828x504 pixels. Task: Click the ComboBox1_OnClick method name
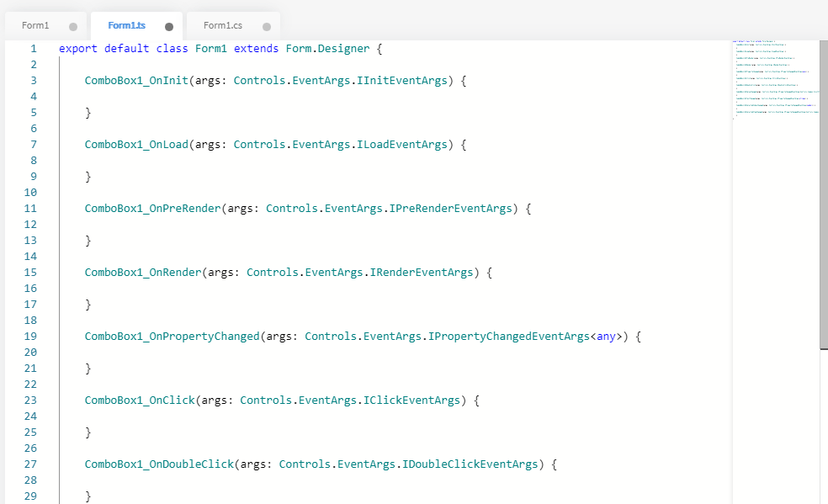(x=140, y=401)
